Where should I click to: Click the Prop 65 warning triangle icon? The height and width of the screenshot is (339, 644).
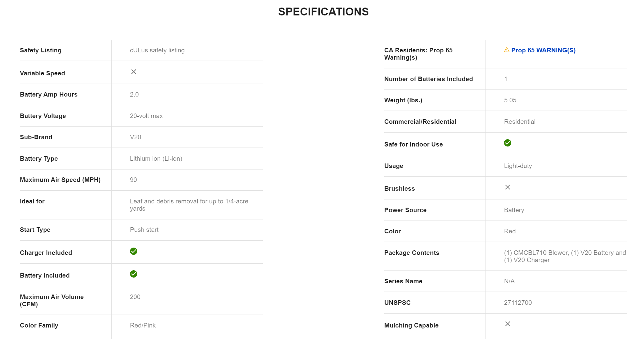(506, 50)
